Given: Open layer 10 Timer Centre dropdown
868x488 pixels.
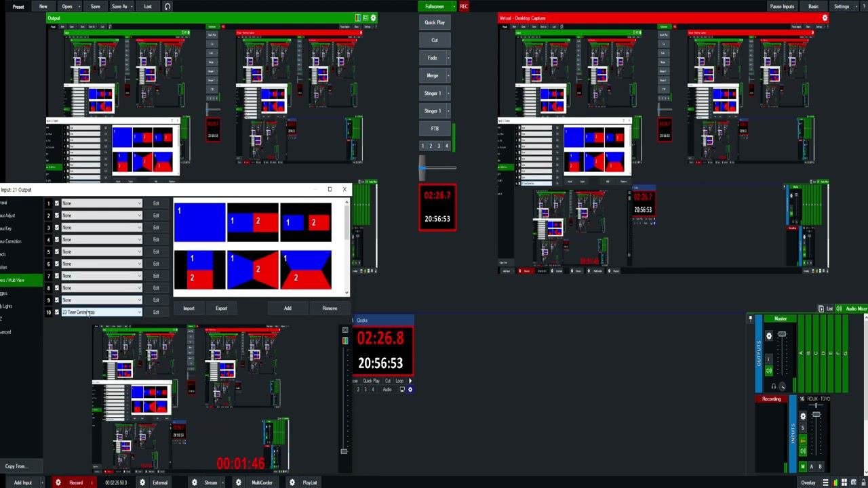Looking at the screenshot, I should click(102, 312).
